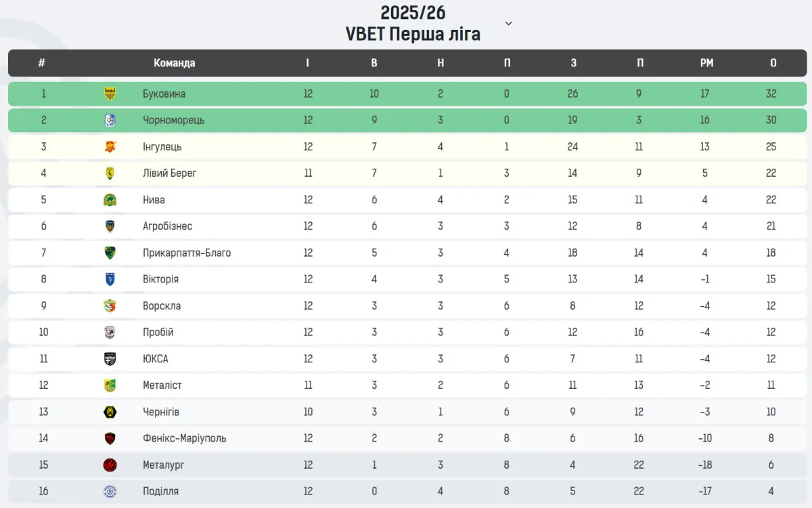
Task: Click the Агробізнес club crest
Action: (x=110, y=226)
